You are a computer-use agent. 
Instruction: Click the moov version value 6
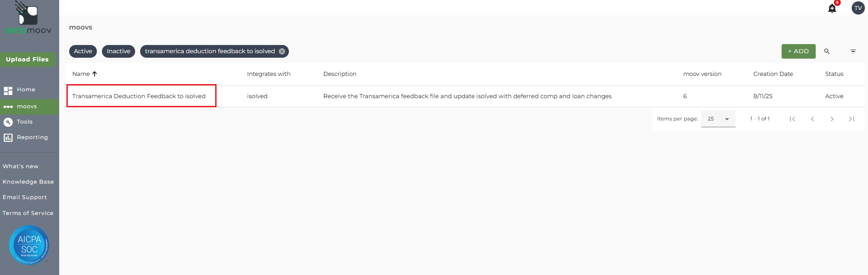685,96
